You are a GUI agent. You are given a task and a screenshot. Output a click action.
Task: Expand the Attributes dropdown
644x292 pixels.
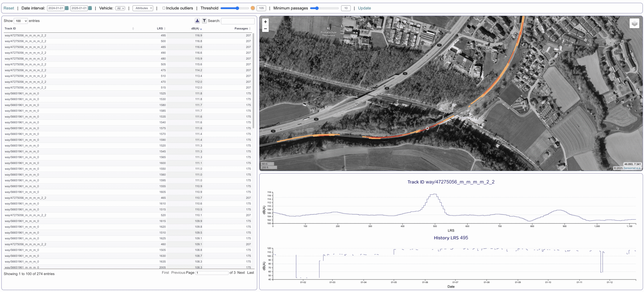click(143, 8)
